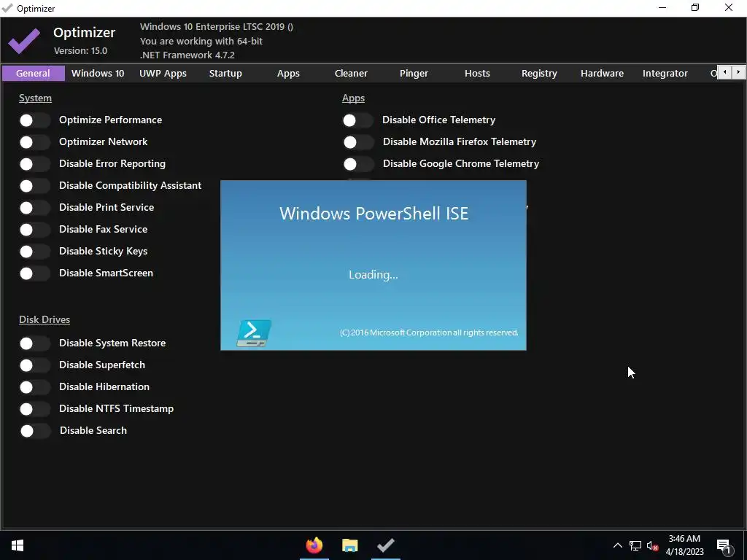Switch on Disable Print Service
The image size is (747, 560).
tap(35, 208)
